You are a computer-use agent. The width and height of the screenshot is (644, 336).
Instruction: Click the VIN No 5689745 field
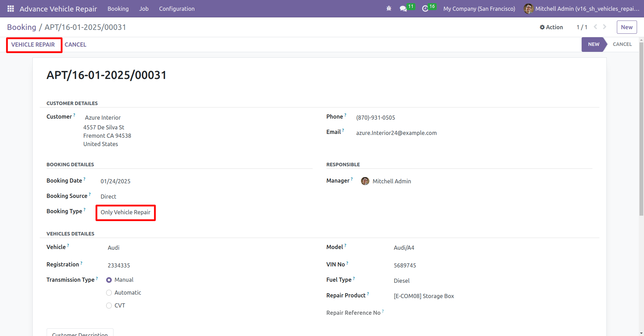coord(405,265)
